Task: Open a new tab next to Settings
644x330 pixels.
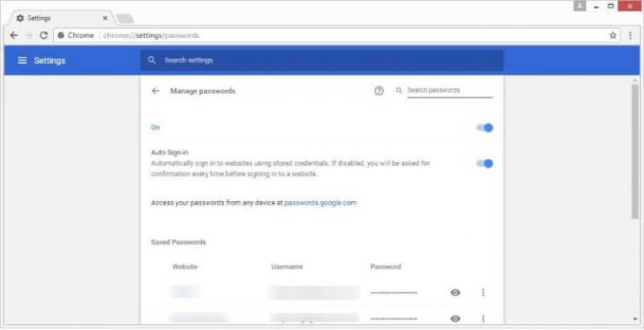Action: click(x=125, y=19)
